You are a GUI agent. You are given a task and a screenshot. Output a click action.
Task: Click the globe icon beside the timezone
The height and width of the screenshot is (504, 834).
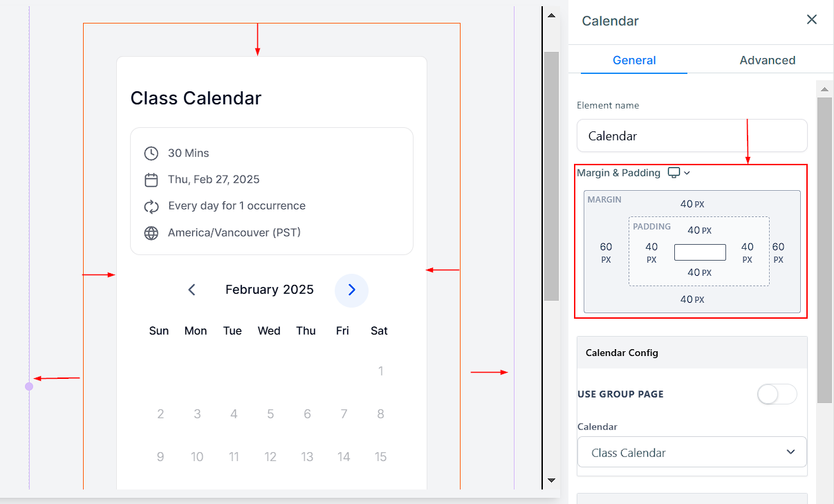[x=151, y=233]
